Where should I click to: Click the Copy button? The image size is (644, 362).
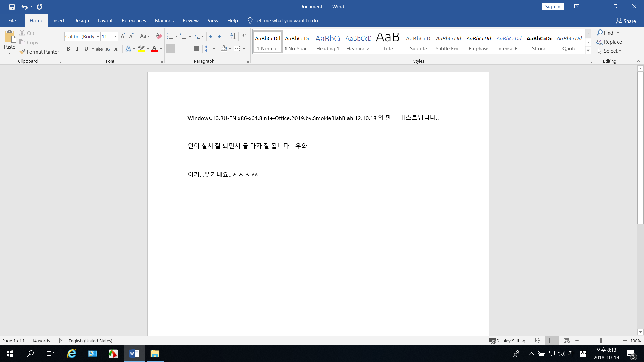pos(29,42)
